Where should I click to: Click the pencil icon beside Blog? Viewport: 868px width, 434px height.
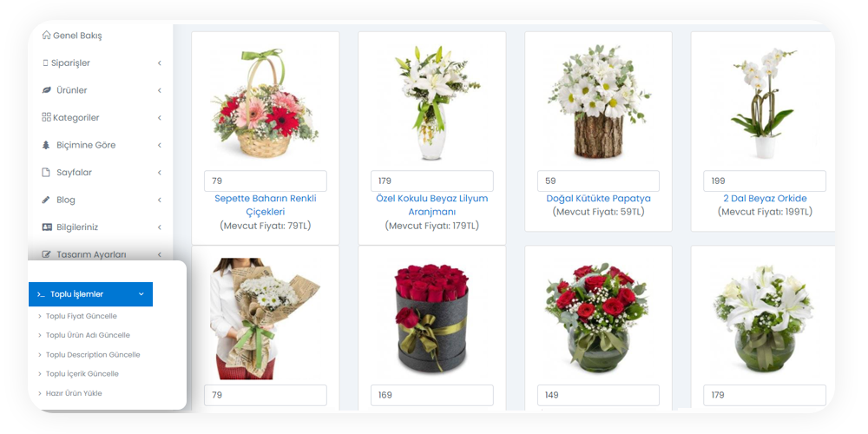pyautogui.click(x=47, y=200)
